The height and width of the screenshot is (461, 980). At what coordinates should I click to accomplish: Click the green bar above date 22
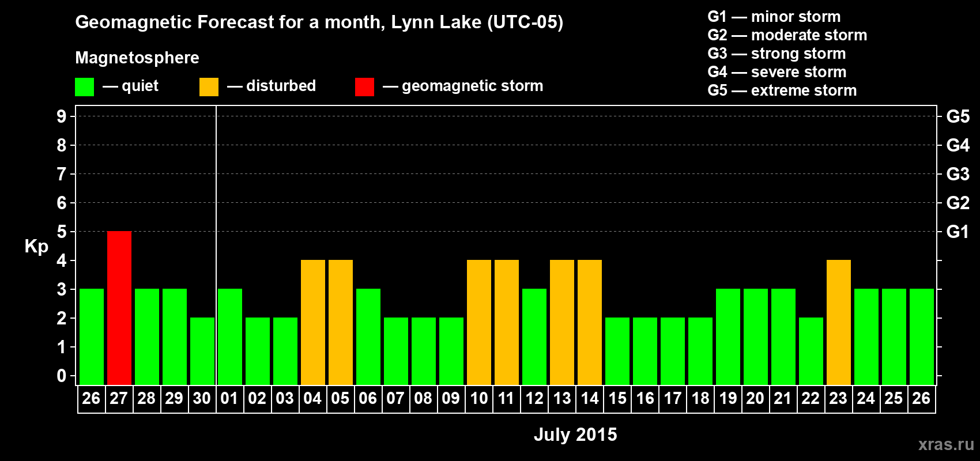(x=811, y=351)
